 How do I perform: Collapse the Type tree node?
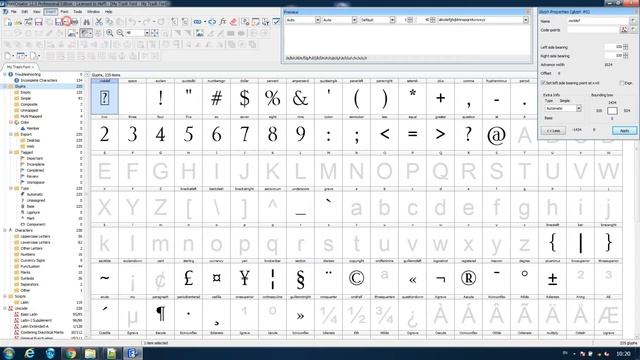(11, 188)
